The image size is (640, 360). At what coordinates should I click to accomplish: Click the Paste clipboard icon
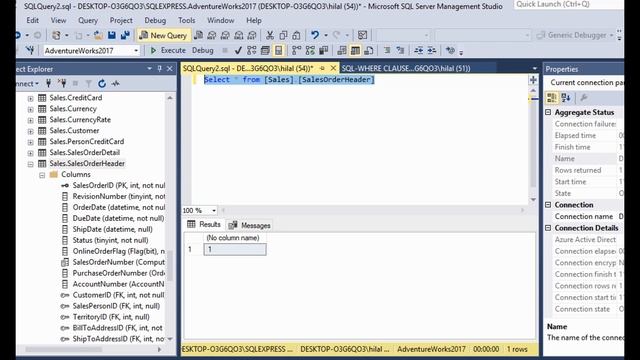(296, 36)
